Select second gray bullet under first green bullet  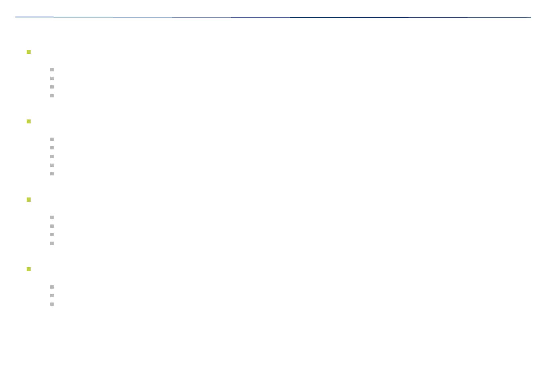coord(52,78)
